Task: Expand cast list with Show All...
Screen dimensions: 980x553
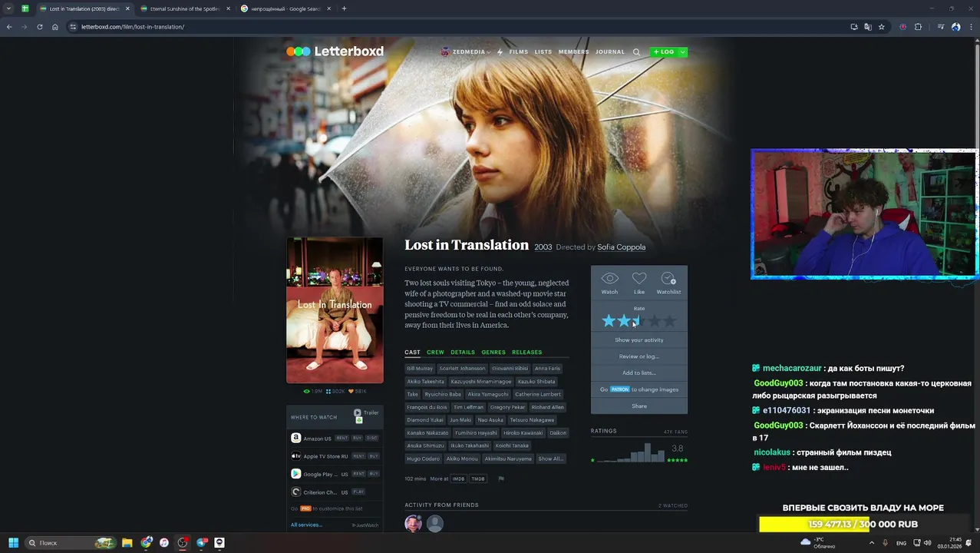Action: click(551, 459)
